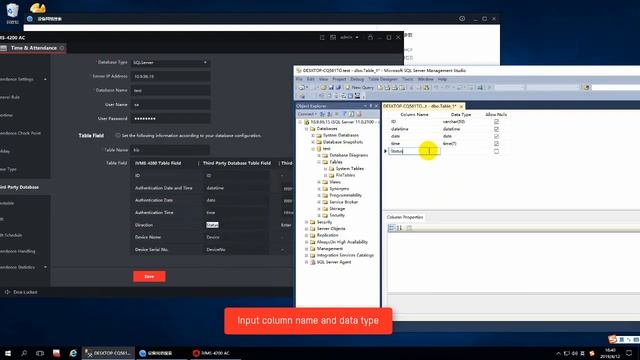Select the Service Broker folder
Viewport: 640px width, 360px height.
[343, 202]
